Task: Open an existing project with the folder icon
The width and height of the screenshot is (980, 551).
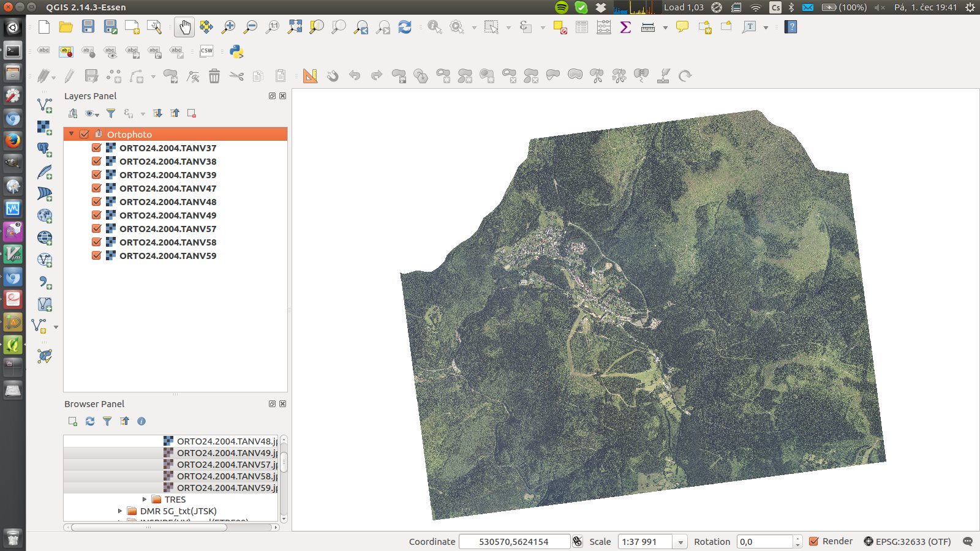Action: [66, 27]
